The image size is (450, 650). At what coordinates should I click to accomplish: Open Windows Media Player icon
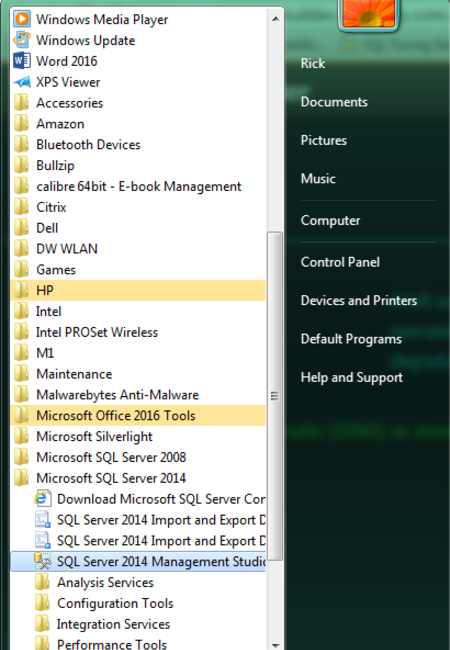[x=22, y=19]
